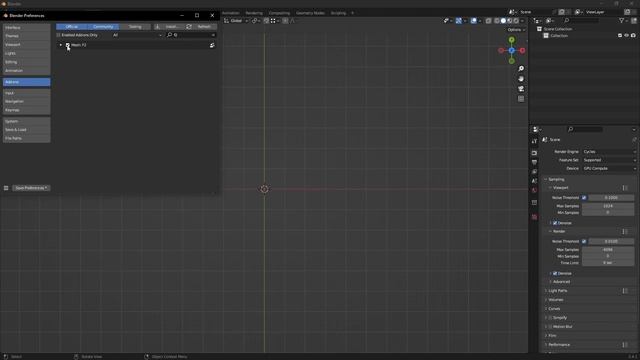Open the Preferences hamburger menu icon

click(6, 188)
